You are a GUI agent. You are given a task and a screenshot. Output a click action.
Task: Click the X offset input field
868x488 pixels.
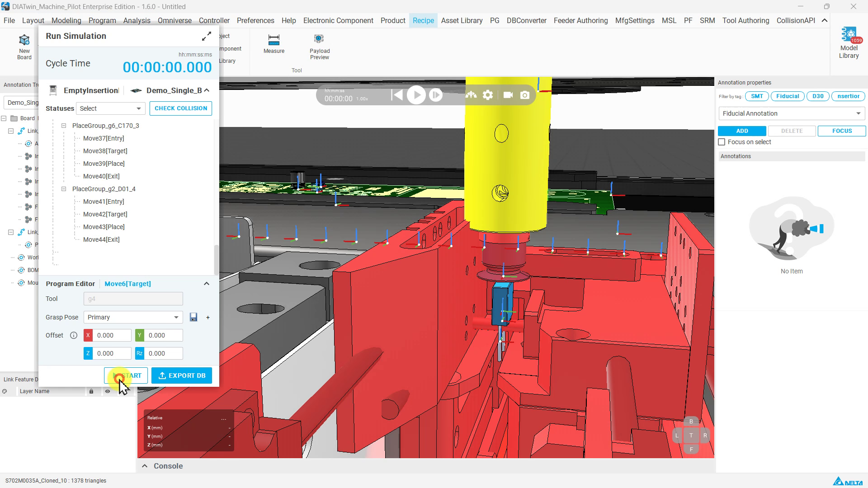[112, 335]
